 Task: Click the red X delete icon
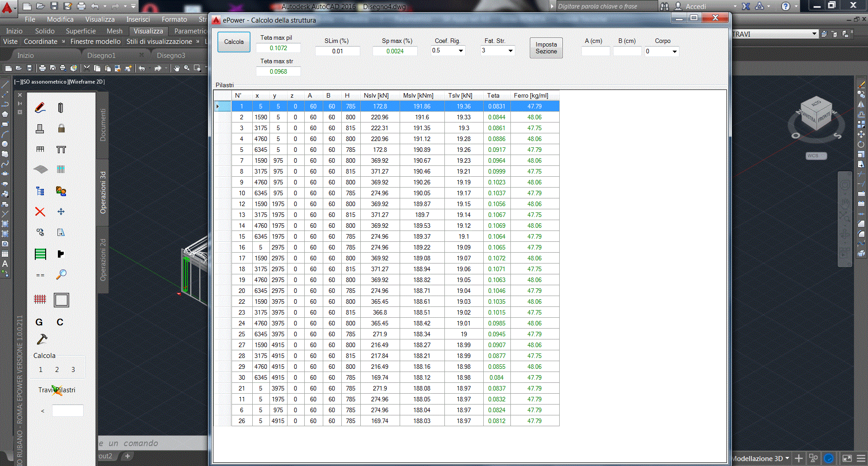click(x=40, y=212)
